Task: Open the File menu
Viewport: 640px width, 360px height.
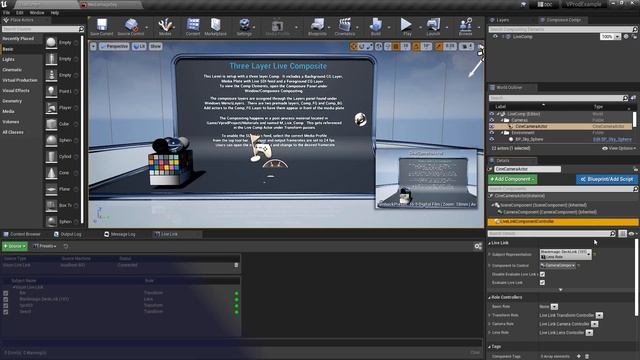Action: coord(7,13)
